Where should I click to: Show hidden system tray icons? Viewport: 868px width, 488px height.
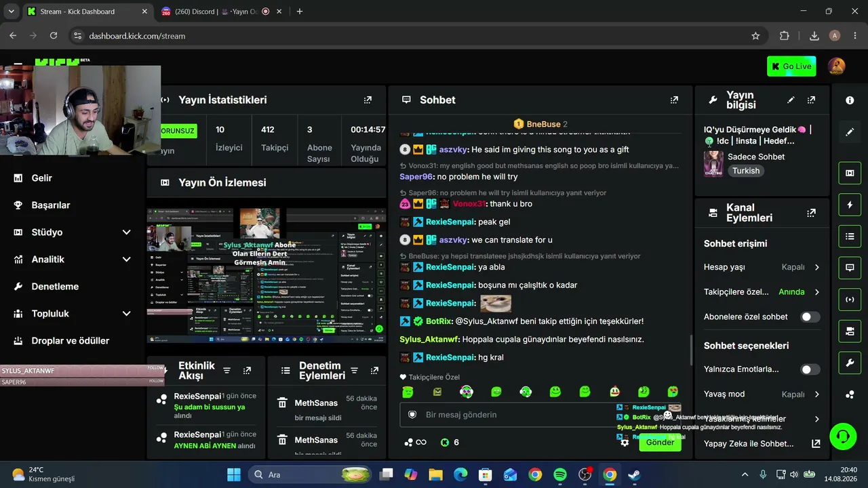coord(745,474)
